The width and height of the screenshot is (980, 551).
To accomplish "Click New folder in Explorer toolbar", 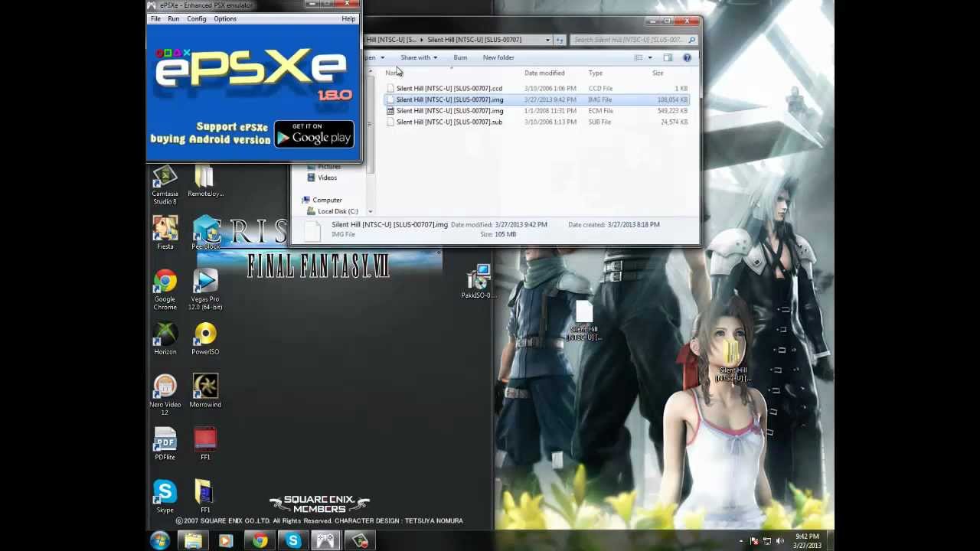I will [498, 57].
